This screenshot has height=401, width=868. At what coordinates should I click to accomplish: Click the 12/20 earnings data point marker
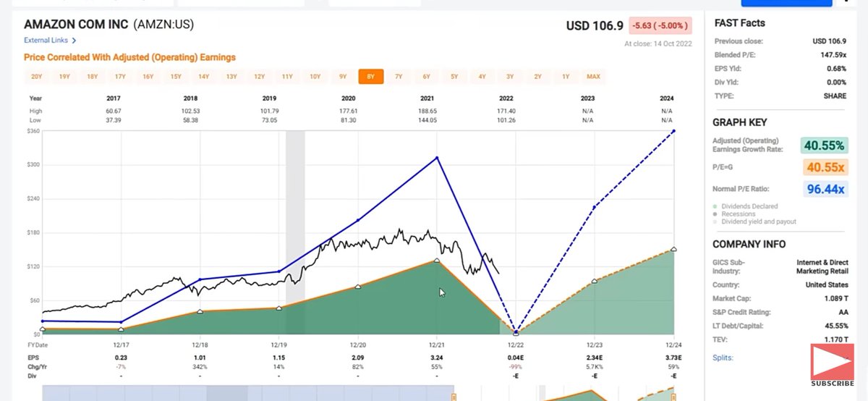(357, 287)
